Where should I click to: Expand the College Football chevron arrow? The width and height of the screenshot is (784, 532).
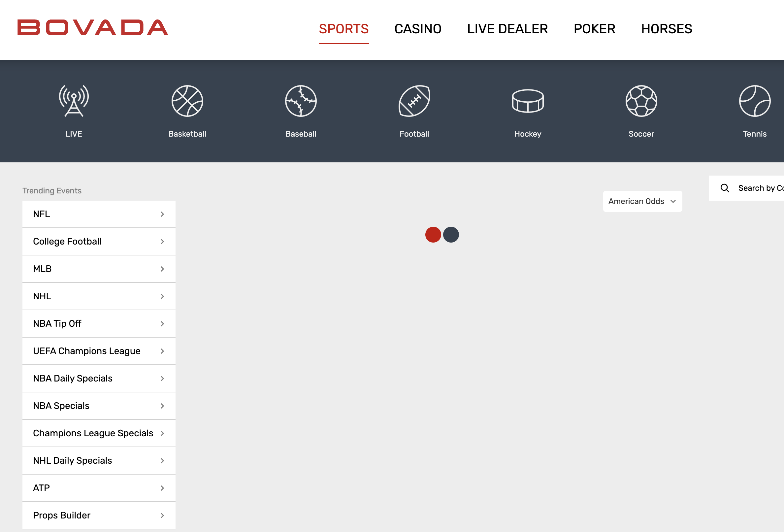(162, 242)
